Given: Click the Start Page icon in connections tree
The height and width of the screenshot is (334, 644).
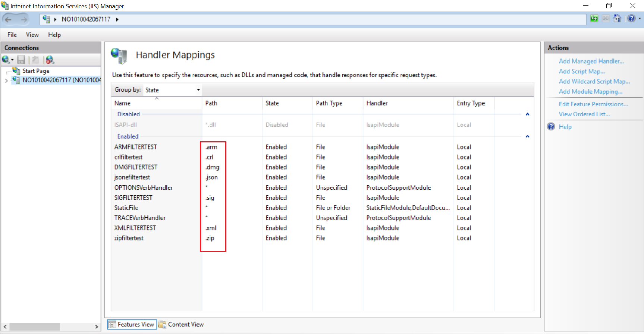Looking at the screenshot, I should [x=16, y=71].
